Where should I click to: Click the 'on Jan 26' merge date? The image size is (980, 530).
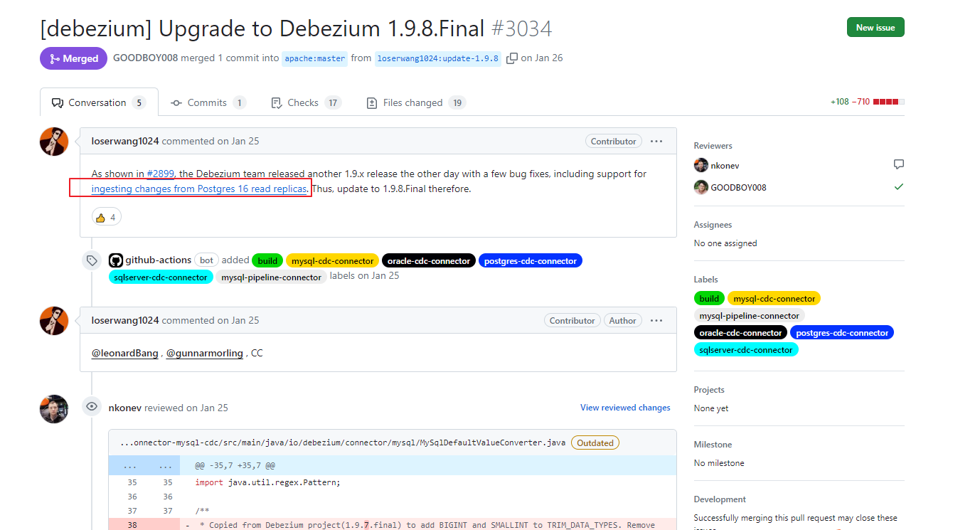542,58
